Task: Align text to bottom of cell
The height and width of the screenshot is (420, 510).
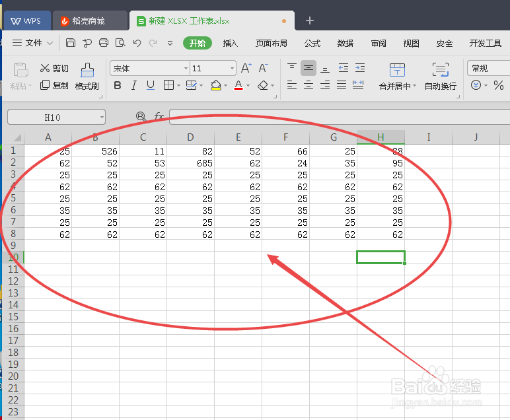Action: [x=325, y=68]
